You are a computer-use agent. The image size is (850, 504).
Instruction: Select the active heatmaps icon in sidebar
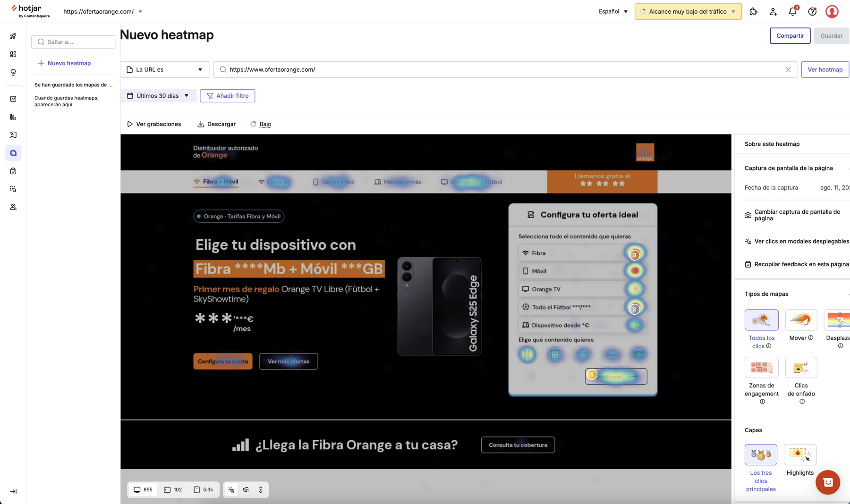coord(13,153)
